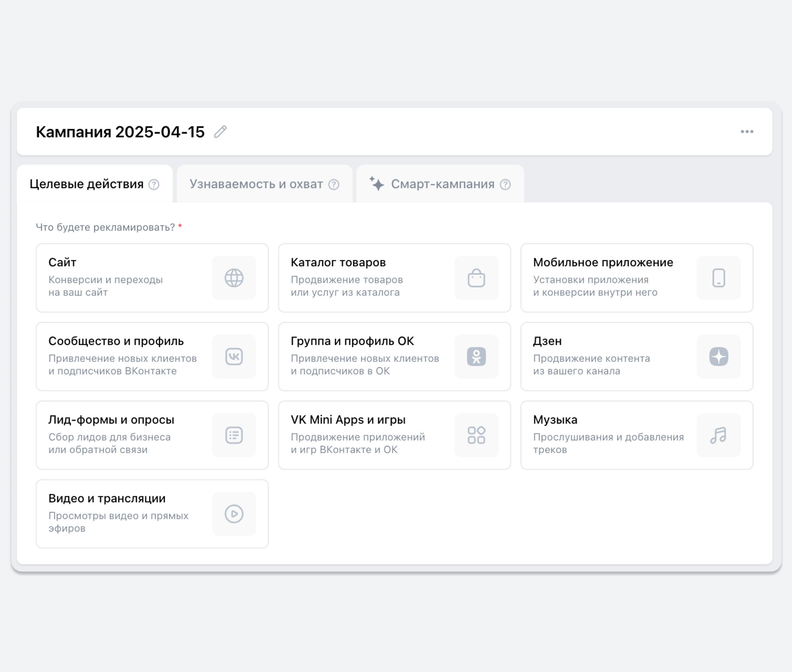Image resolution: width=792 pixels, height=672 pixels.
Task: Click the play icon for Видео и трансляции
Action: (x=234, y=514)
